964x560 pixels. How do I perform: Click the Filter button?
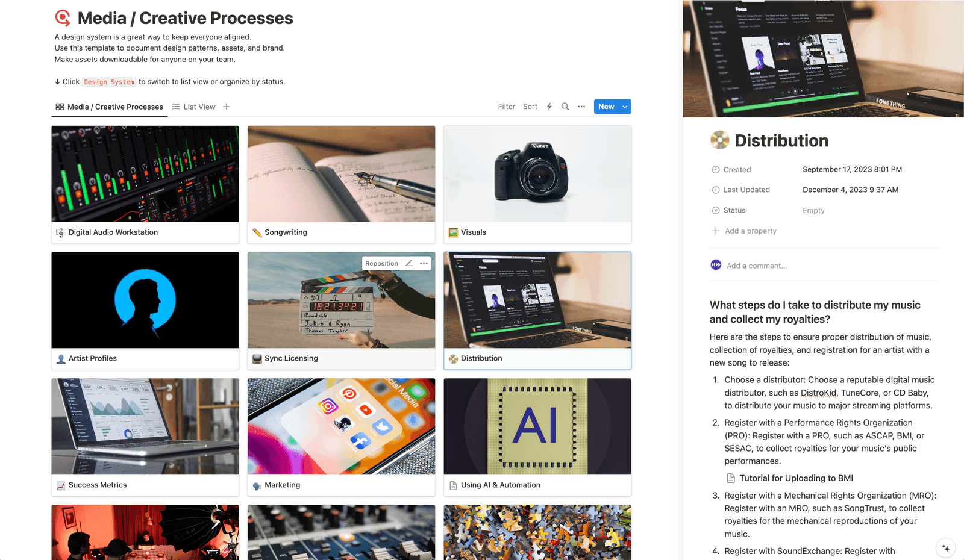(x=507, y=107)
